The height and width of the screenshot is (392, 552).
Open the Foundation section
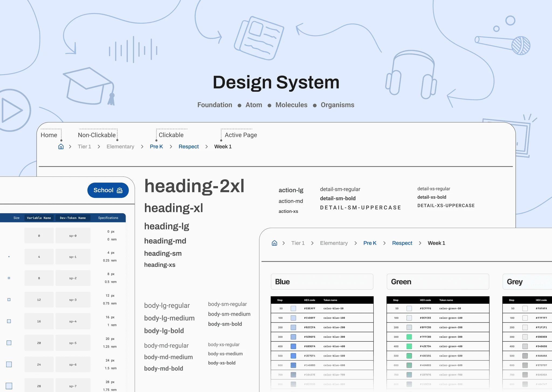(x=215, y=105)
